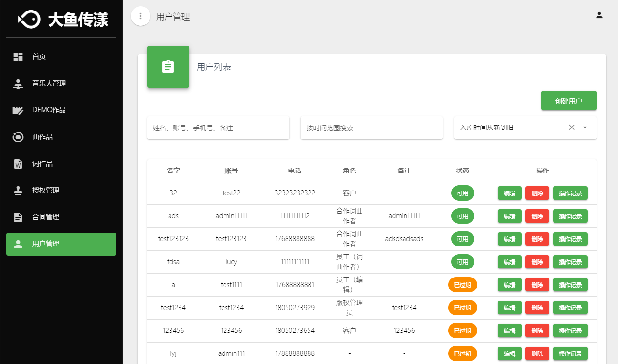
Task: Click the 大鱼传漾 fish logo
Action: pos(29,19)
